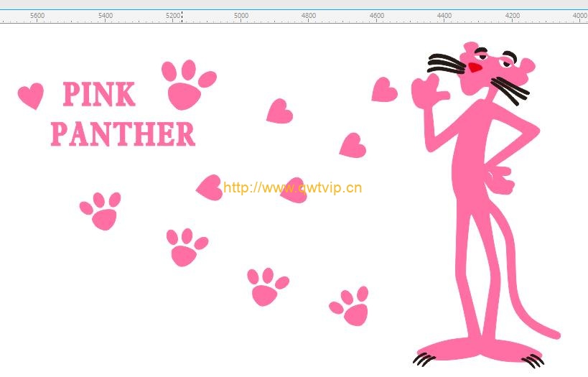
Task: Click the ruler label 4200
Action: pos(512,15)
